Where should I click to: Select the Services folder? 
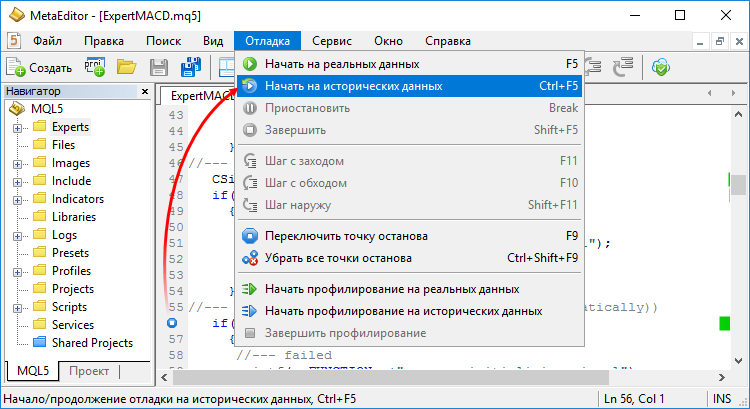(73, 325)
